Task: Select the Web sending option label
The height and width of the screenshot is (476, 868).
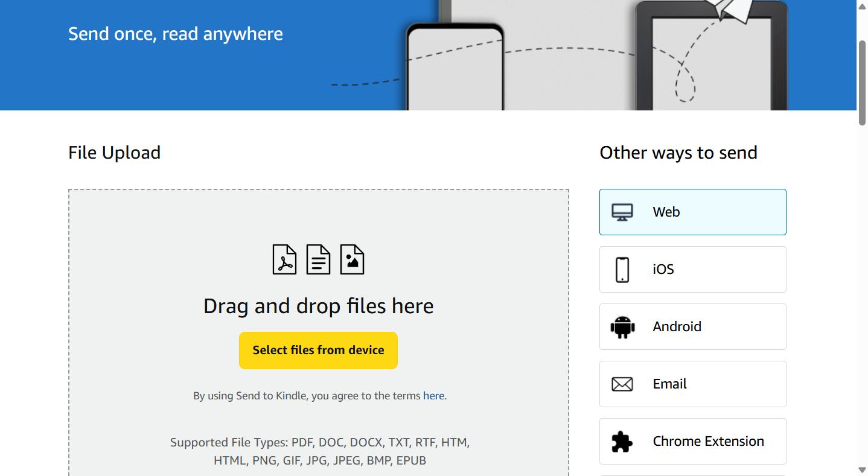Action: click(666, 212)
